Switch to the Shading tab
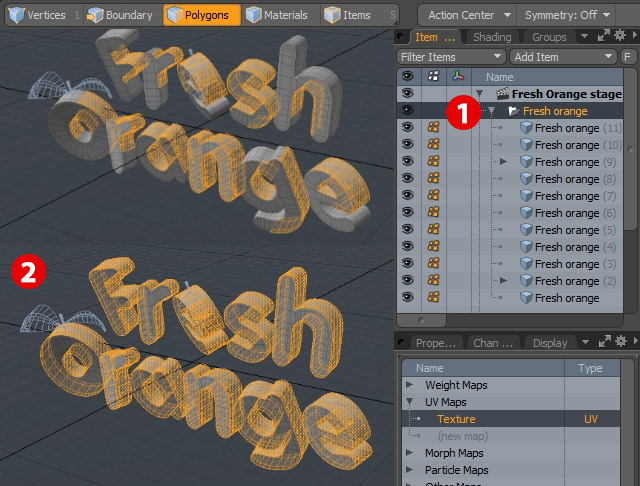Viewport: 640px width, 486px height. (492, 37)
